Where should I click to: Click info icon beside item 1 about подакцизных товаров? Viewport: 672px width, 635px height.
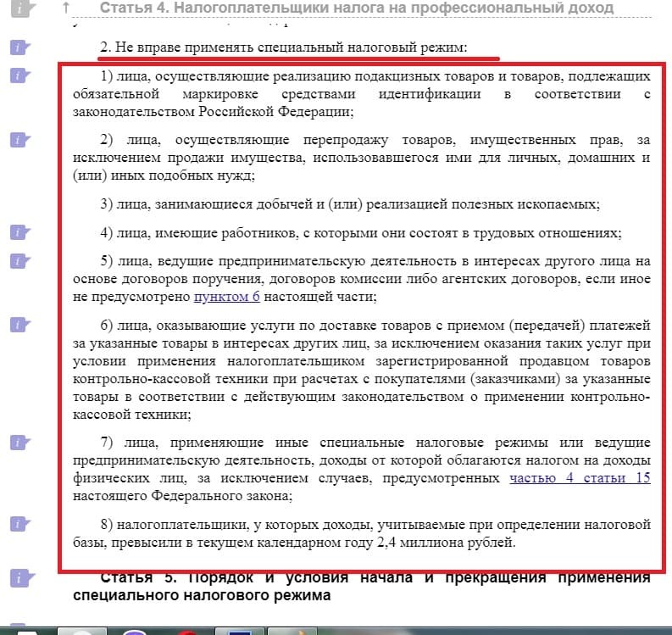pos(20,75)
